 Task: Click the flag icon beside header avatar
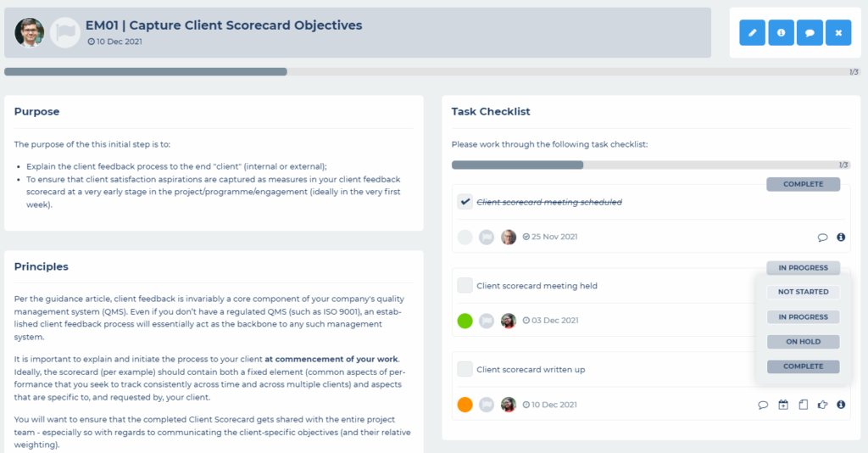[x=64, y=33]
